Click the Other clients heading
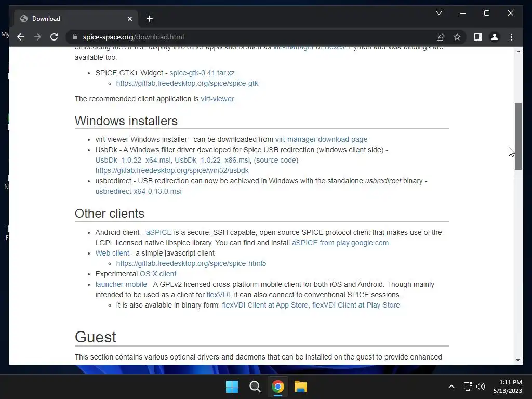 tap(110, 214)
